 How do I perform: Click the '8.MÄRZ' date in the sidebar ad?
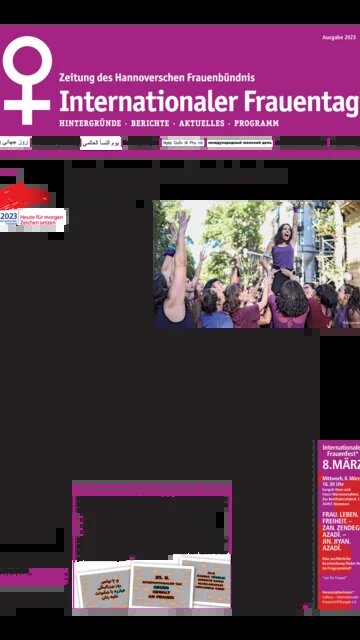tap(341, 464)
